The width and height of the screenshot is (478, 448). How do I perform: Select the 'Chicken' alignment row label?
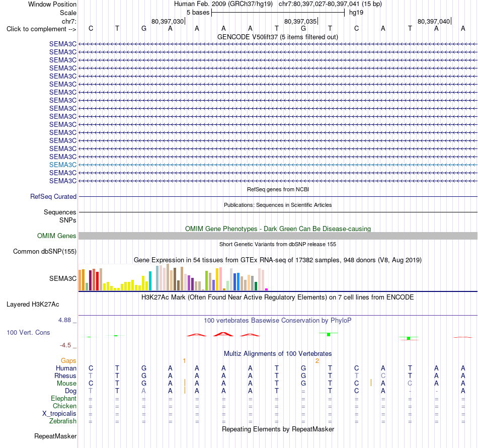pos(64,406)
